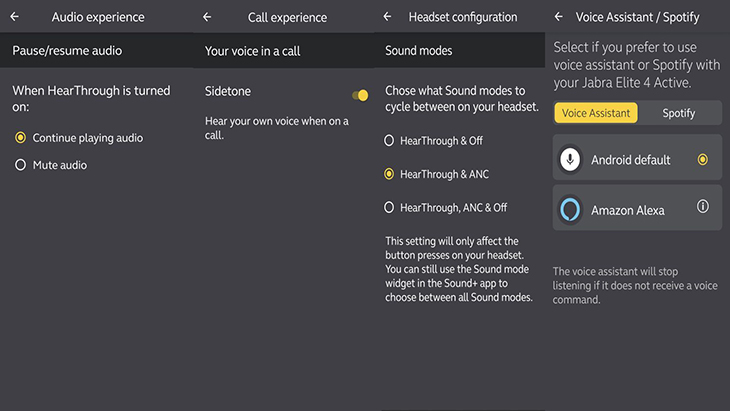Viewport: 730px width, 411px height.
Task: Tap the Amazon Alexa ring icon
Action: tap(570, 209)
